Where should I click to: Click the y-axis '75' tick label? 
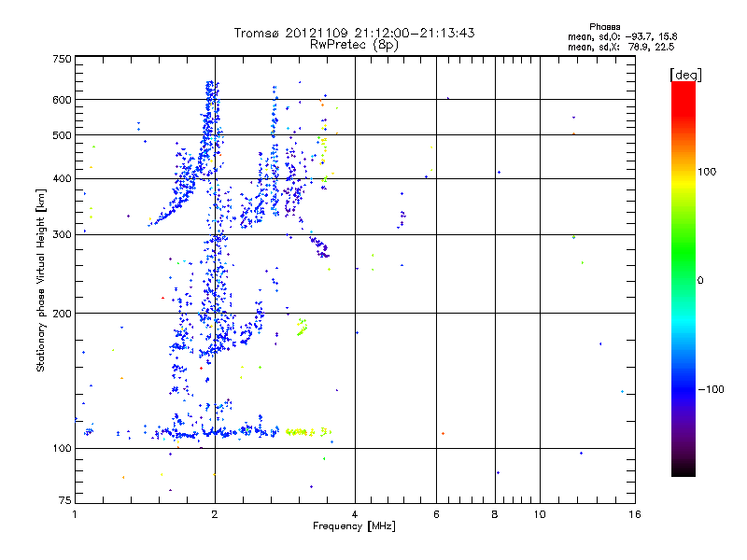pos(65,500)
